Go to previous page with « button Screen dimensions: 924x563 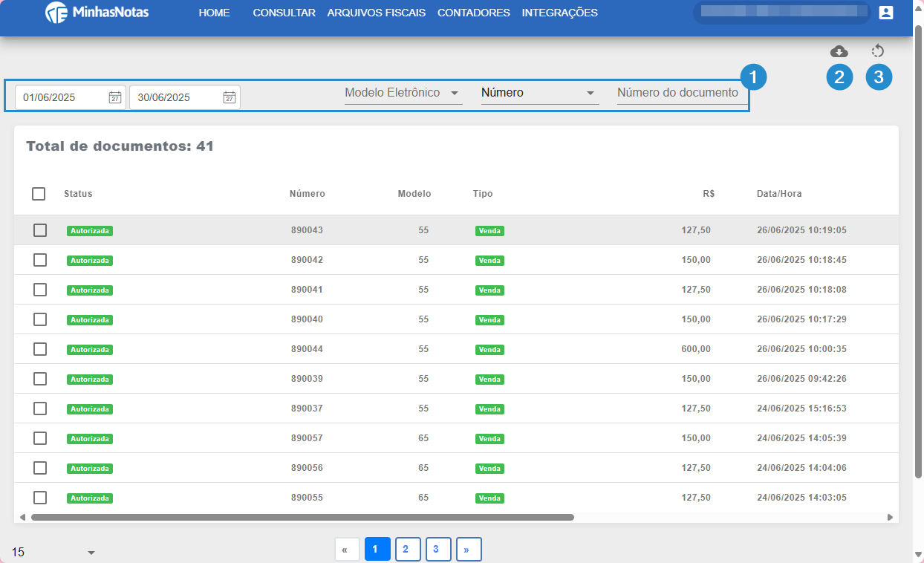point(345,550)
